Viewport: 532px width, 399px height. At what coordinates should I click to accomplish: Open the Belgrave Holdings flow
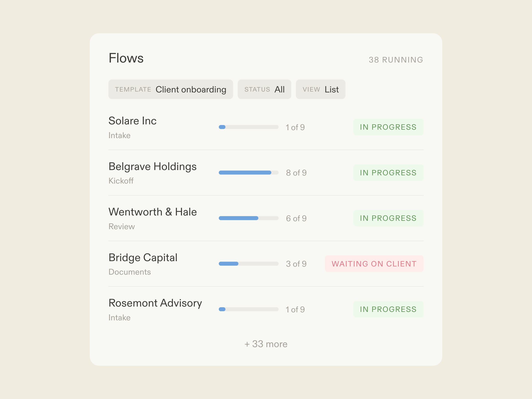point(266,173)
